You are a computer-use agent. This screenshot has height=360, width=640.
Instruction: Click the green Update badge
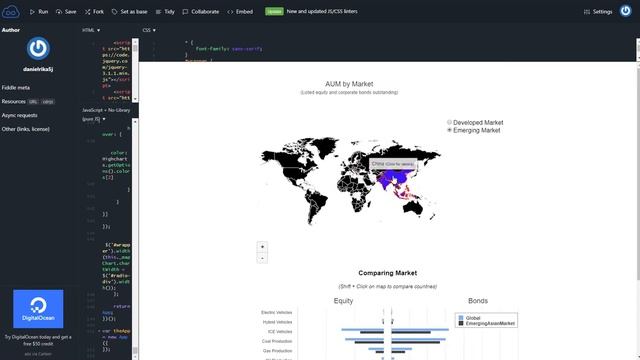(274, 12)
